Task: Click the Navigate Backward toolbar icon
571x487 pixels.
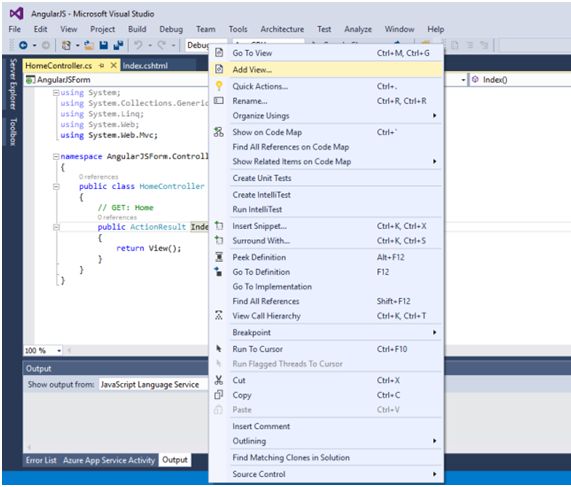Action: (23, 45)
